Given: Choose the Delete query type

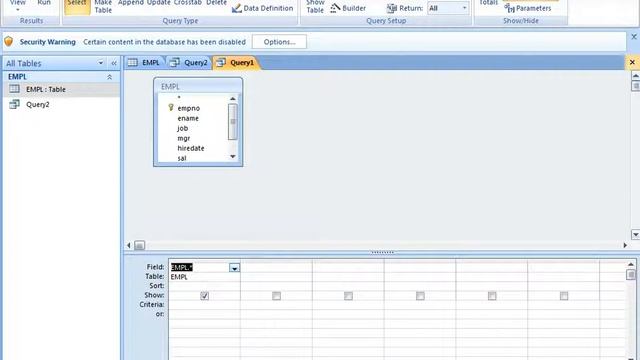Looking at the screenshot, I should click(x=216, y=2).
